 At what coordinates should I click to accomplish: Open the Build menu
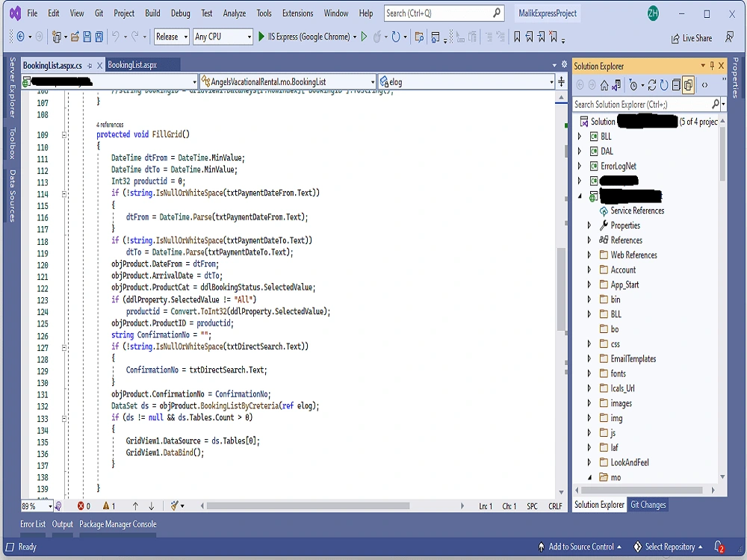pyautogui.click(x=152, y=13)
